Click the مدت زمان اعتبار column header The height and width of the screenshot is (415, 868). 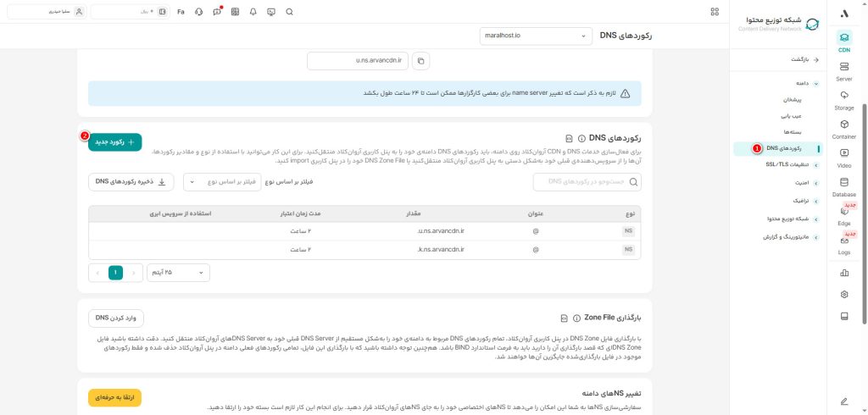pyautogui.click(x=301, y=213)
